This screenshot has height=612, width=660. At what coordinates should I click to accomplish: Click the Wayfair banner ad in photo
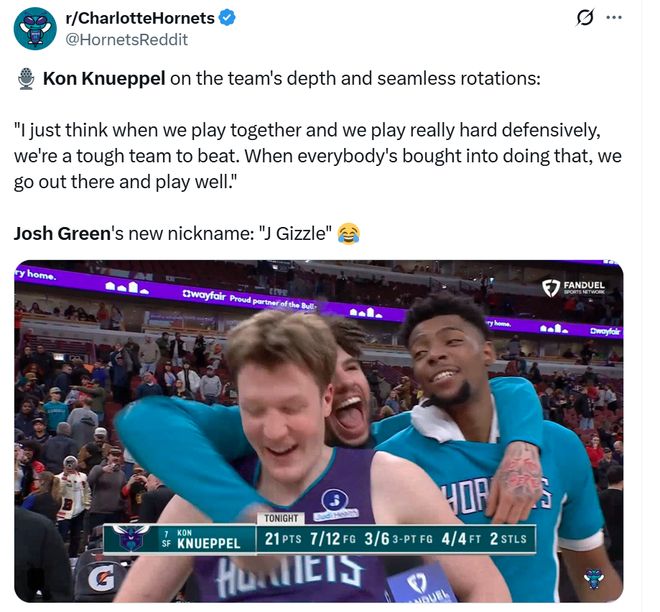[250, 299]
